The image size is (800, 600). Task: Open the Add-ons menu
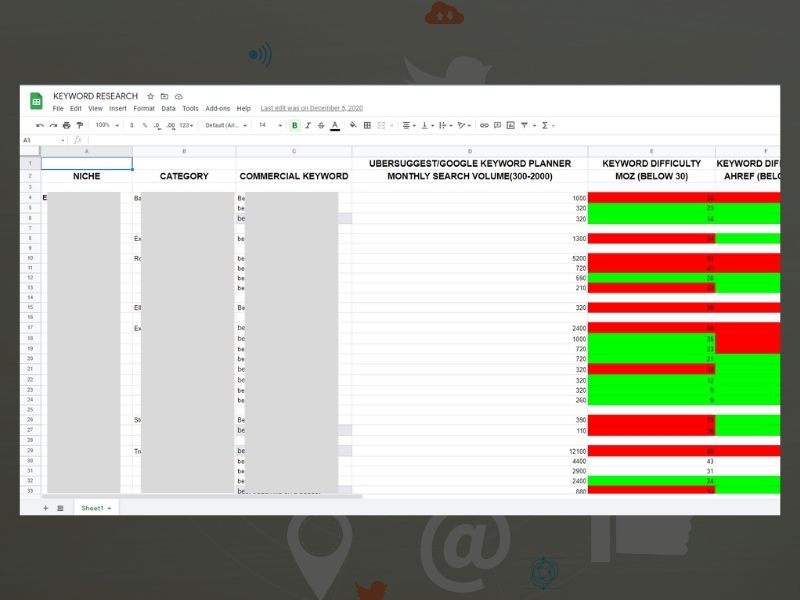click(x=213, y=108)
